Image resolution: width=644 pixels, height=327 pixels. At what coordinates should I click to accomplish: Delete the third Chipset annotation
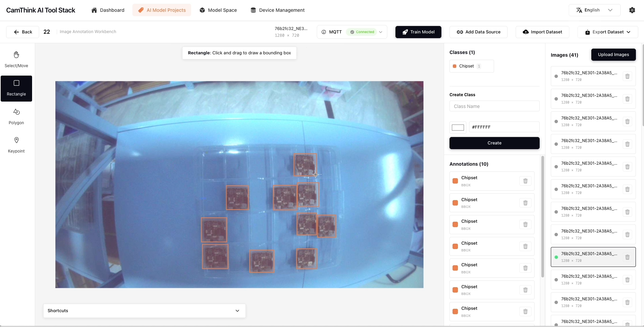[x=525, y=224]
